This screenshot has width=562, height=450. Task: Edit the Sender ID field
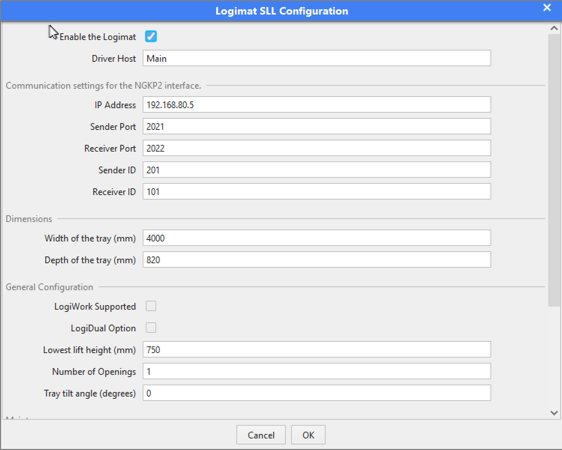[317, 170]
